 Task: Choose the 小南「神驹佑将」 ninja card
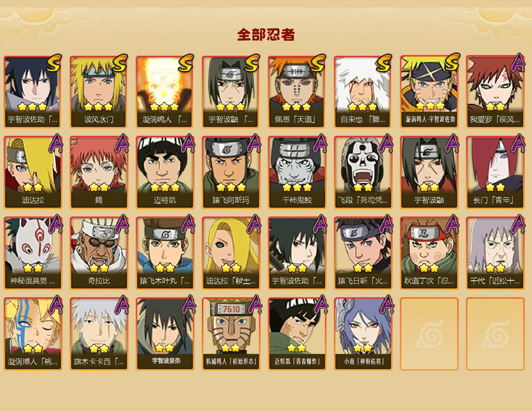click(363, 334)
